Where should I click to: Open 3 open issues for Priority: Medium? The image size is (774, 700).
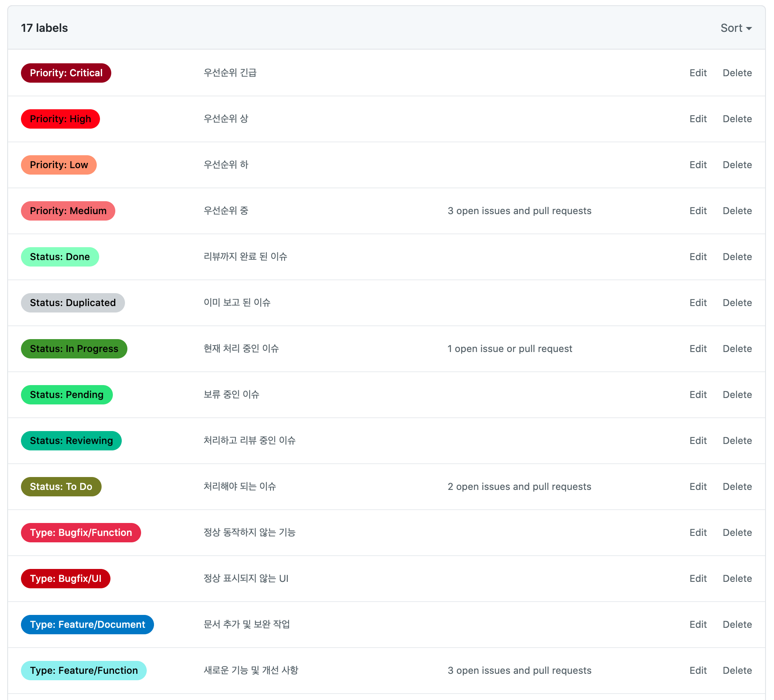click(x=519, y=211)
